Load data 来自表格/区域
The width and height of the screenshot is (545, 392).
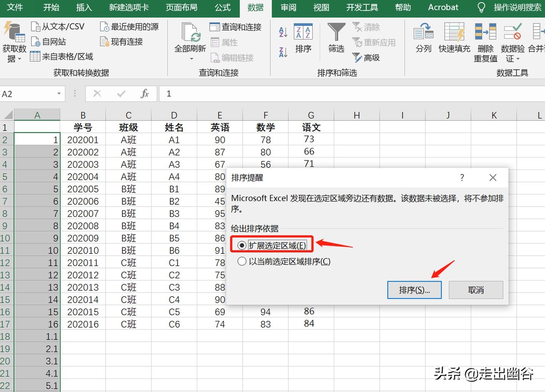click(62, 57)
